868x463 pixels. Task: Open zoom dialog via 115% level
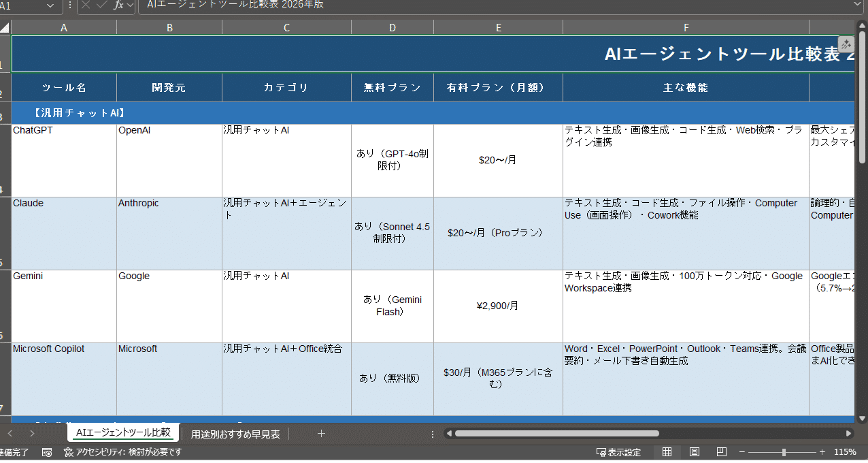(x=845, y=452)
